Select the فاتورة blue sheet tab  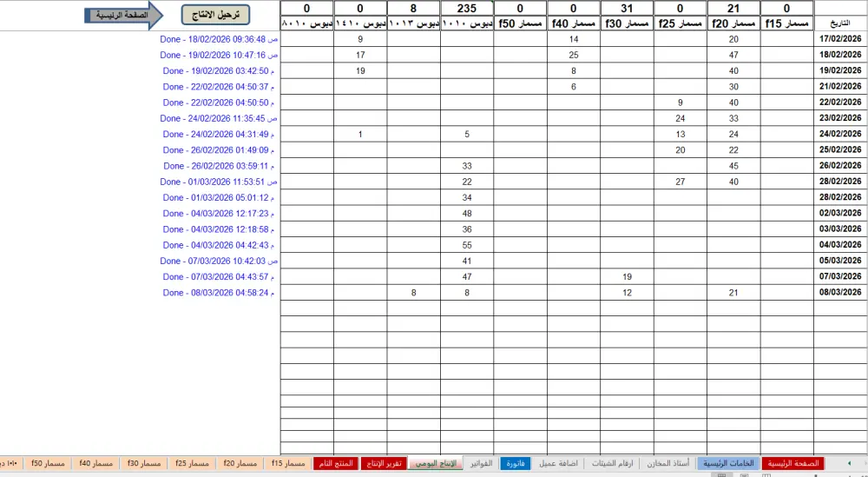point(516,463)
